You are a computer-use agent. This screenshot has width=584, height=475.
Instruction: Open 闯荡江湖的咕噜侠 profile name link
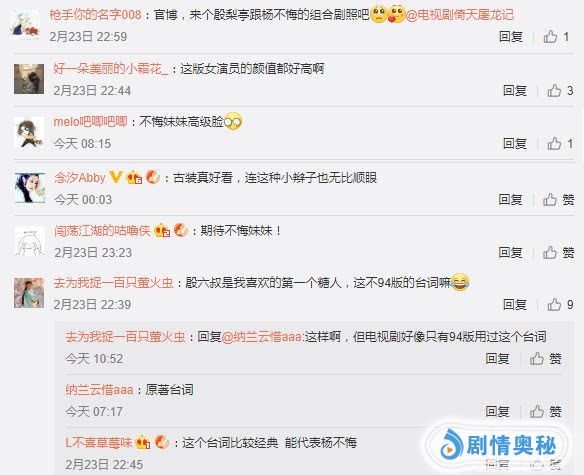coord(102,231)
